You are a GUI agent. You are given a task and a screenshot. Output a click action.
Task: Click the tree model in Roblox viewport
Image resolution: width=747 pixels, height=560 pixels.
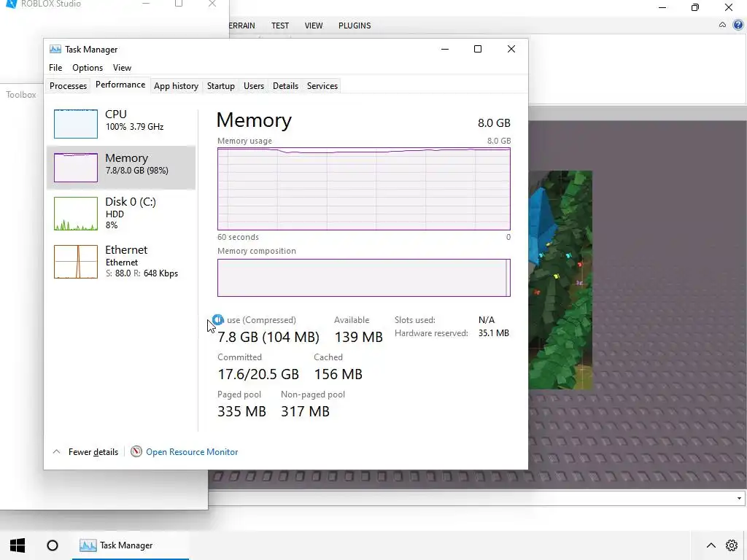coord(560,280)
